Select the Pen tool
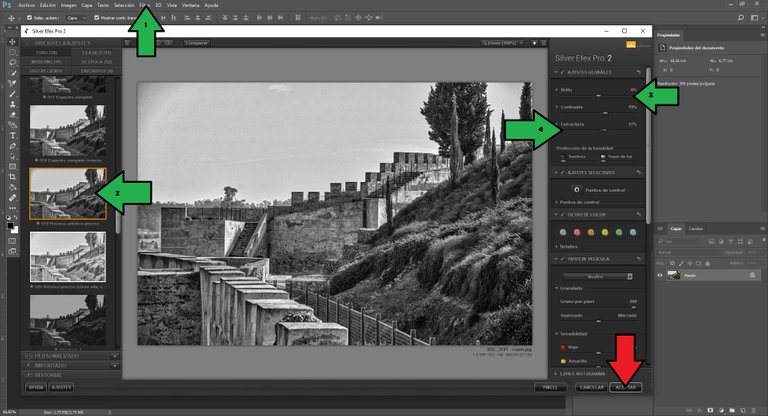Image resolution: width=768 pixels, height=416 pixels. [12, 146]
